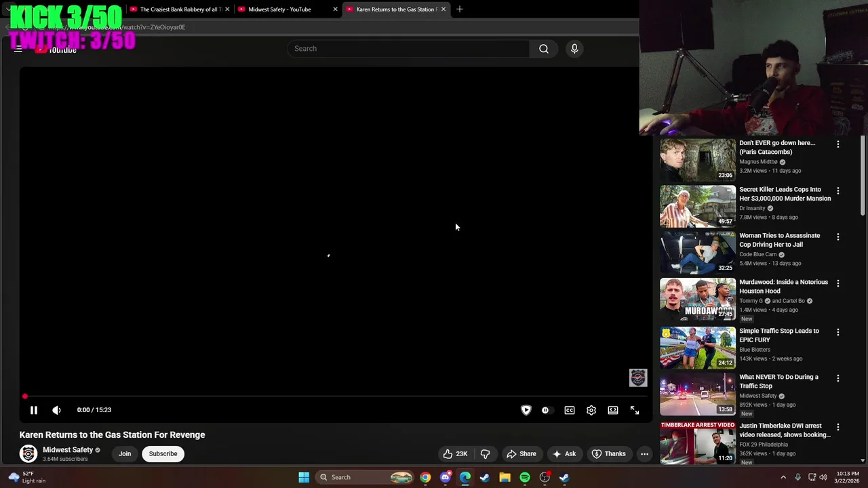Pause the video with the player pause button
The height and width of the screenshot is (488, 868).
pos(34,410)
